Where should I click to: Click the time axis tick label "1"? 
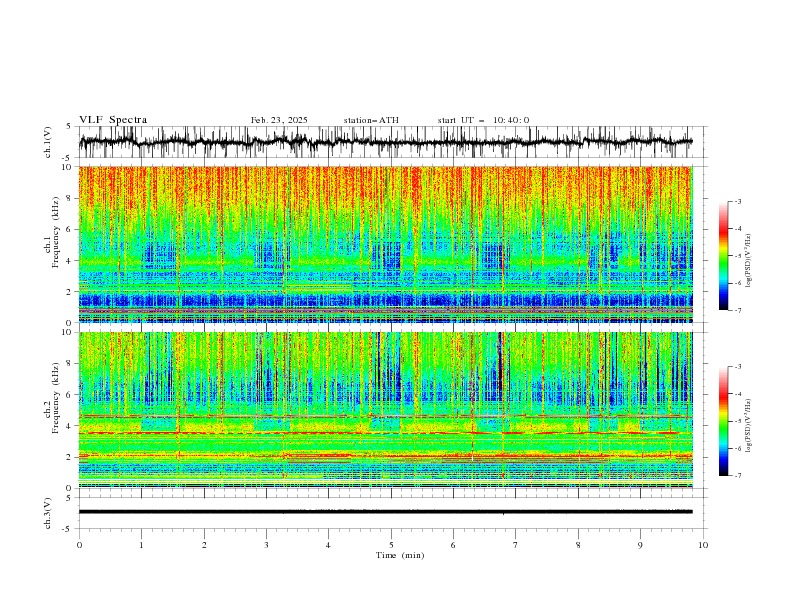141,545
